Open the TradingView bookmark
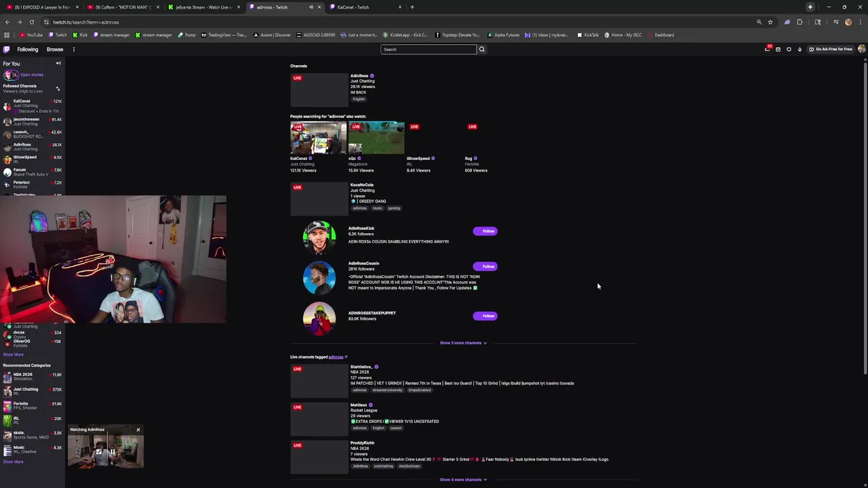The image size is (868, 488). tap(224, 35)
